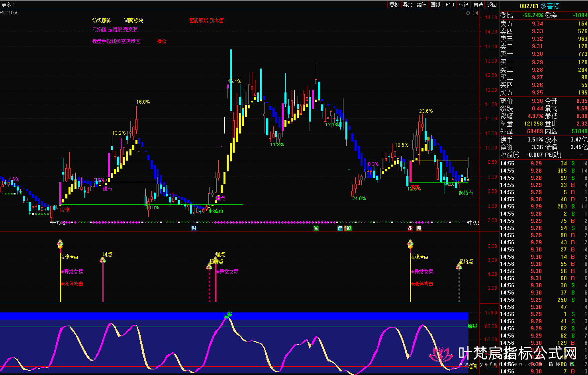The height and width of the screenshot is (375, 588).
Task: Click the 内盘 value 51849
Action: coord(580,131)
